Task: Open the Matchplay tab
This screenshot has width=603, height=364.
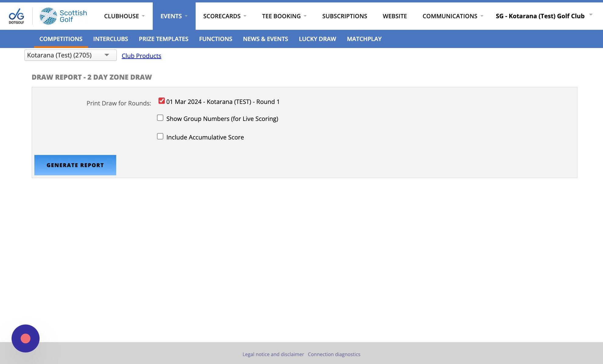Action: [364, 39]
